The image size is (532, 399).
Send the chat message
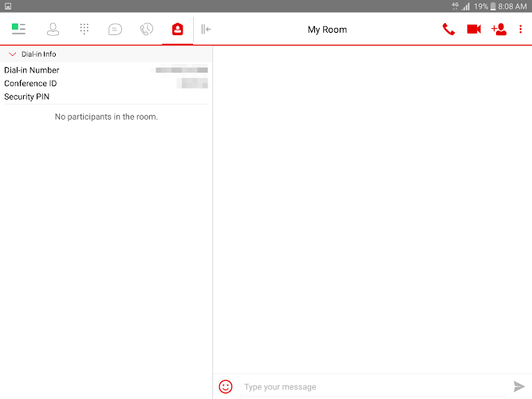click(518, 386)
